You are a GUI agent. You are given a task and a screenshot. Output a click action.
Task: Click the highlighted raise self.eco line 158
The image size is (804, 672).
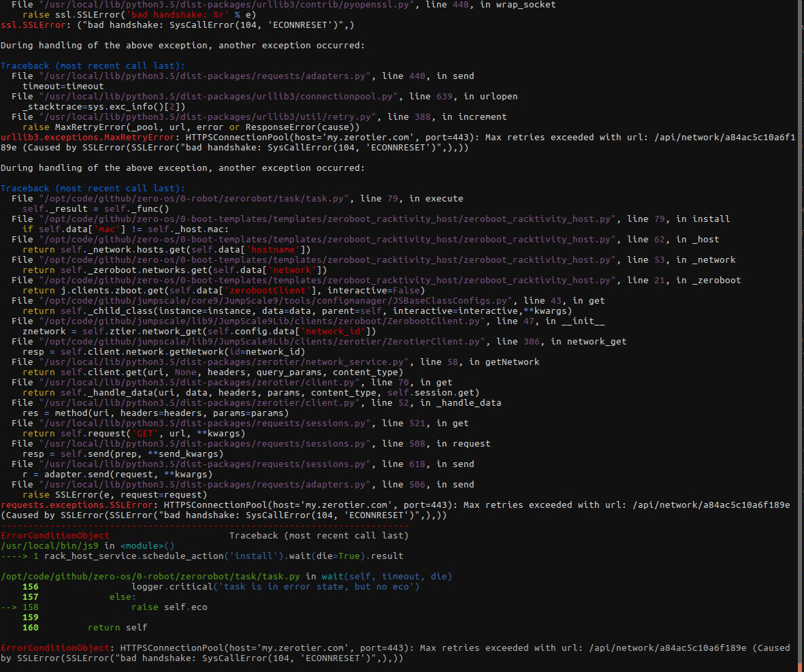click(170, 607)
